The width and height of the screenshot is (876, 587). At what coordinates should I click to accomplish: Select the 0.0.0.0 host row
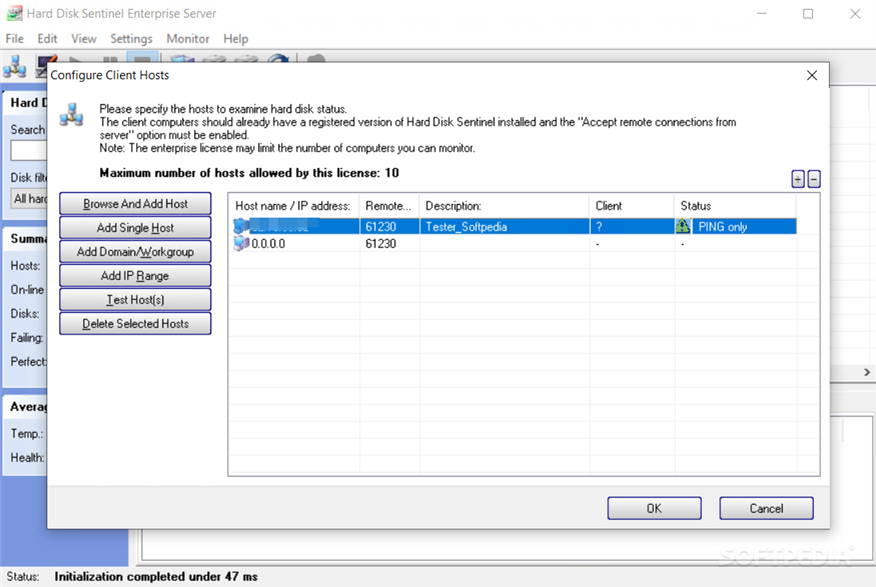click(x=513, y=244)
